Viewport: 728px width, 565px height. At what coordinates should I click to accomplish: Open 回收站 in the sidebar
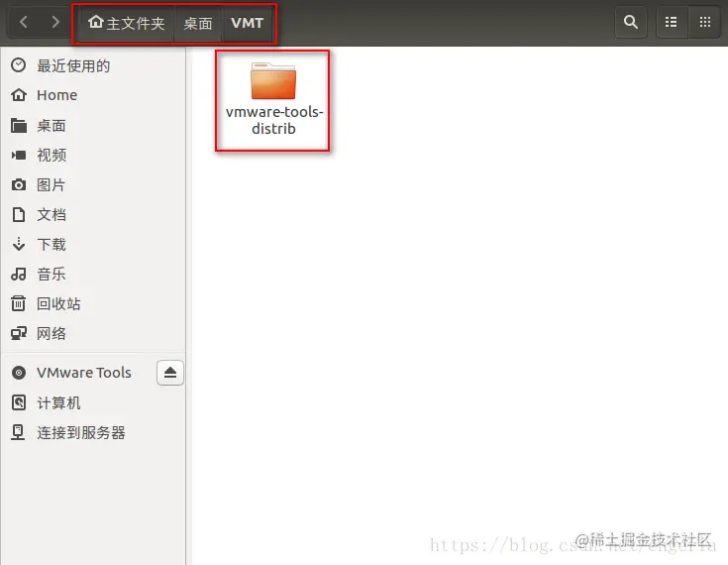[93, 304]
